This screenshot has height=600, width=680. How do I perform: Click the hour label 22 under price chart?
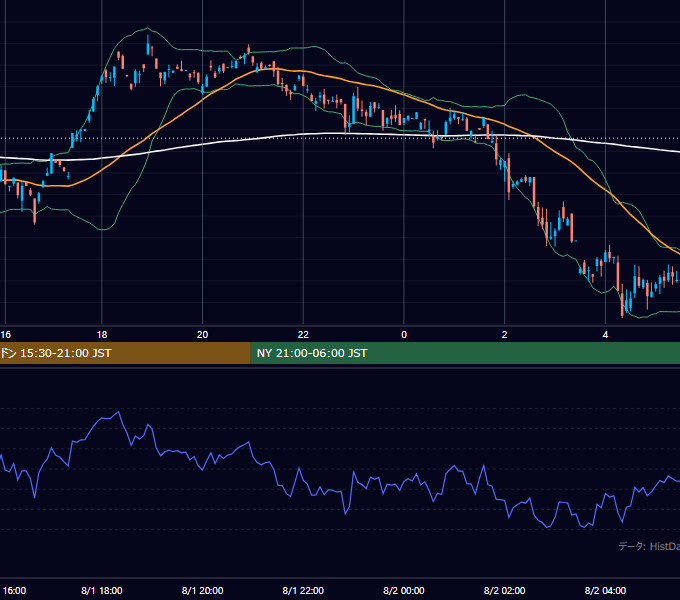[303, 334]
